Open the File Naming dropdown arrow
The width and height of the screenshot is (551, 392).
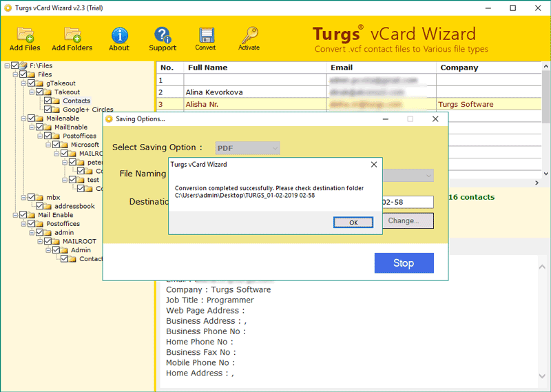pyautogui.click(x=428, y=176)
